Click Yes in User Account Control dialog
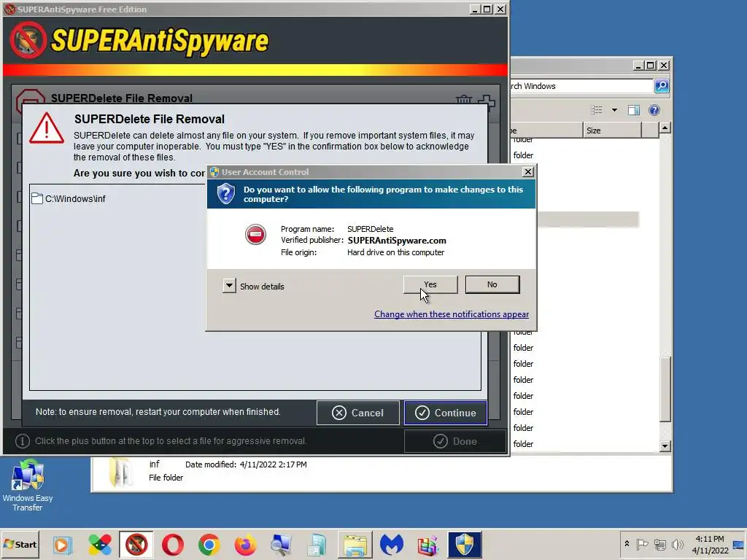This screenshot has height=560, width=747. tap(430, 285)
